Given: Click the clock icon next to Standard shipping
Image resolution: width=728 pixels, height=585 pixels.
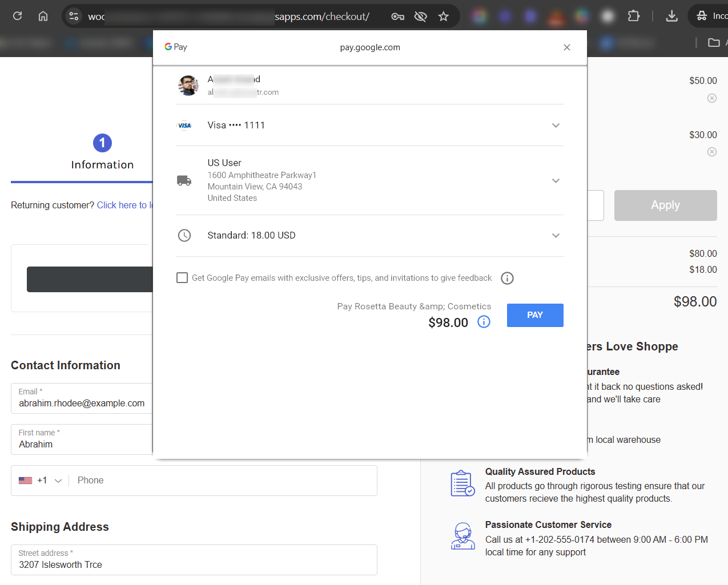Looking at the screenshot, I should (x=184, y=235).
